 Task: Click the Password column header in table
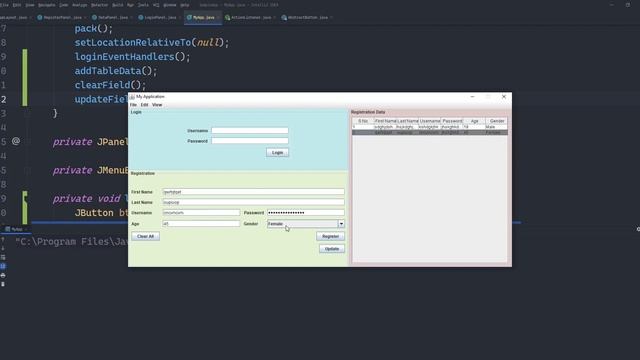point(452,121)
